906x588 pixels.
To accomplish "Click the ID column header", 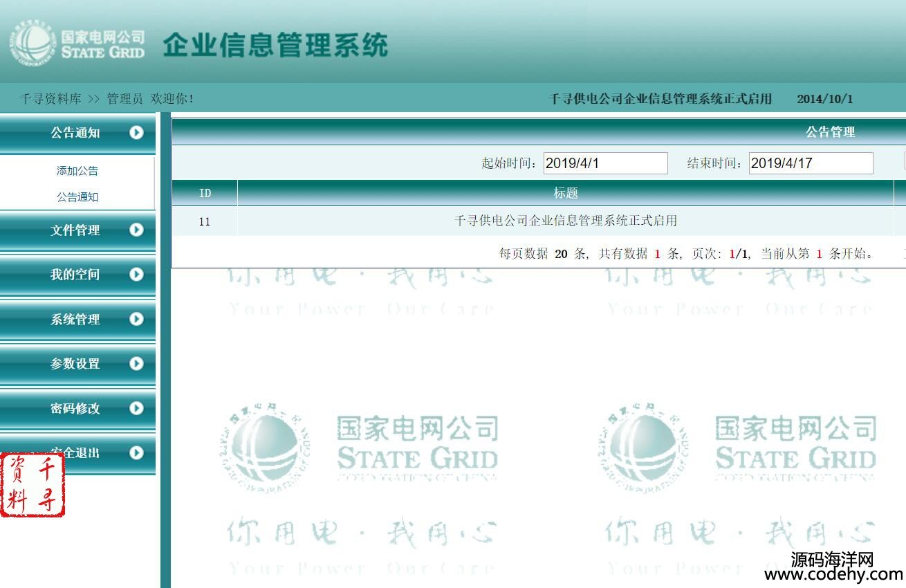I will 205,194.
